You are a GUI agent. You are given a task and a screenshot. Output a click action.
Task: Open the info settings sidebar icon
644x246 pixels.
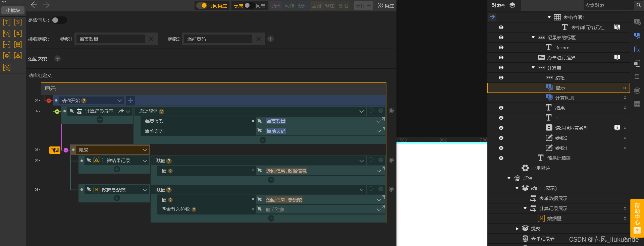pos(637,22)
